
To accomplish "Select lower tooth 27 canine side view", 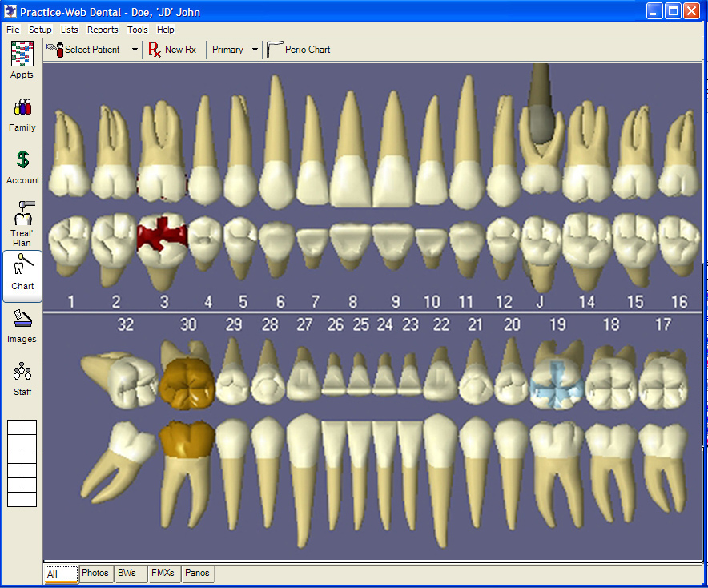I will (304, 480).
